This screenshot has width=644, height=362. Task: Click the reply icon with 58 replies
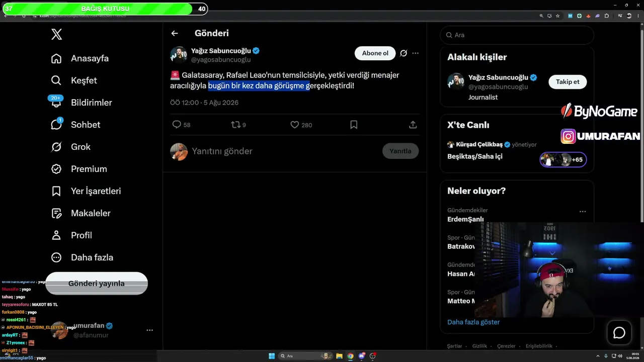177,125
